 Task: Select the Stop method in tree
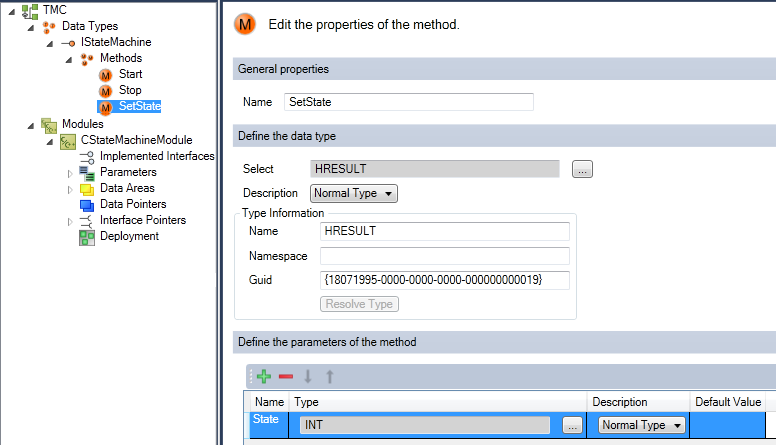click(130, 90)
